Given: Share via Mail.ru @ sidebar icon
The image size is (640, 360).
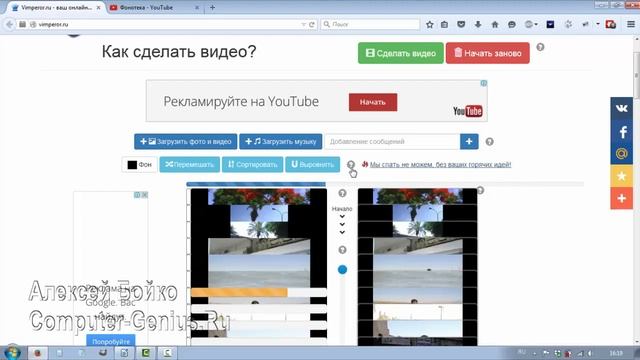Looking at the screenshot, I should [622, 153].
